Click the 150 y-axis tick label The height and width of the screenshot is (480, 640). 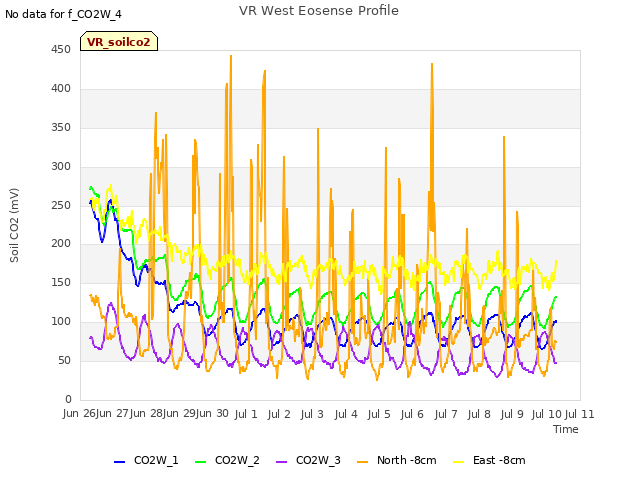coord(61,282)
